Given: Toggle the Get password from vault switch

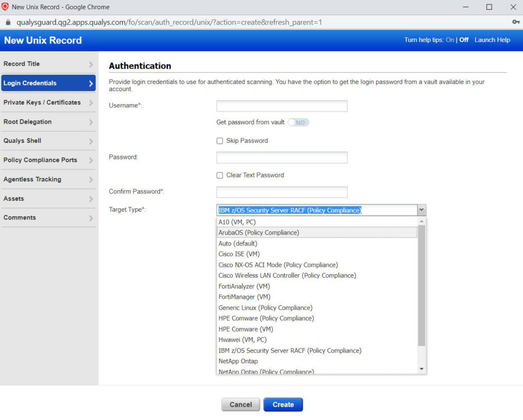Looking at the screenshot, I should [298, 122].
